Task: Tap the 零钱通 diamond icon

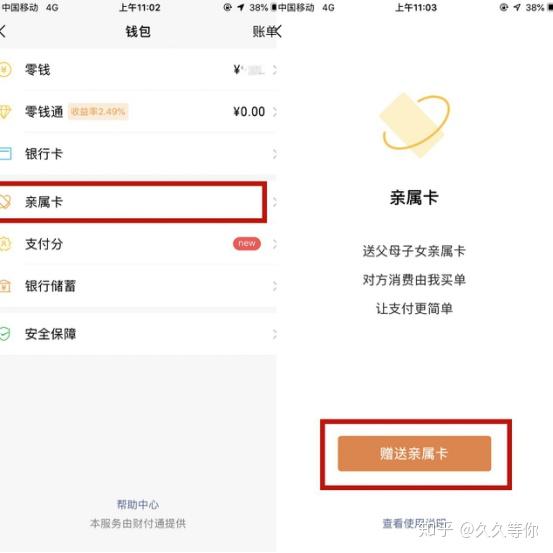Action: (5, 112)
